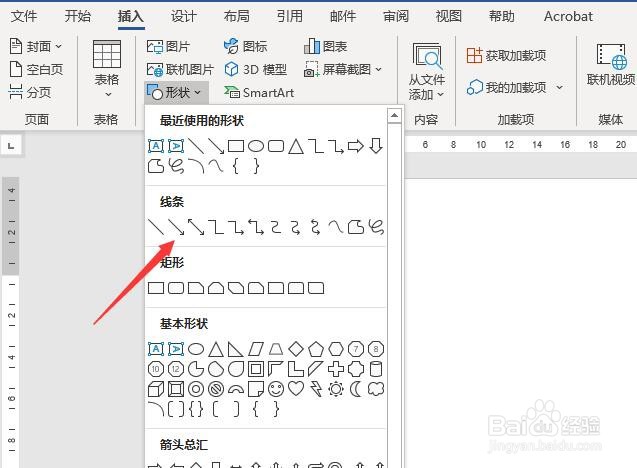
Task: Insert a 分页 page break
Action: 30,92
